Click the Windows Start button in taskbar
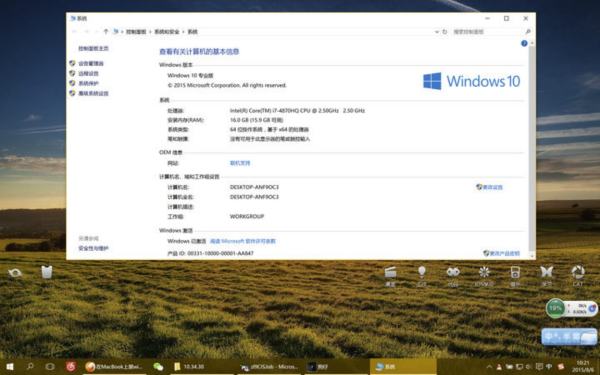Screen dimensions: 600x375 [x=10, y=367]
